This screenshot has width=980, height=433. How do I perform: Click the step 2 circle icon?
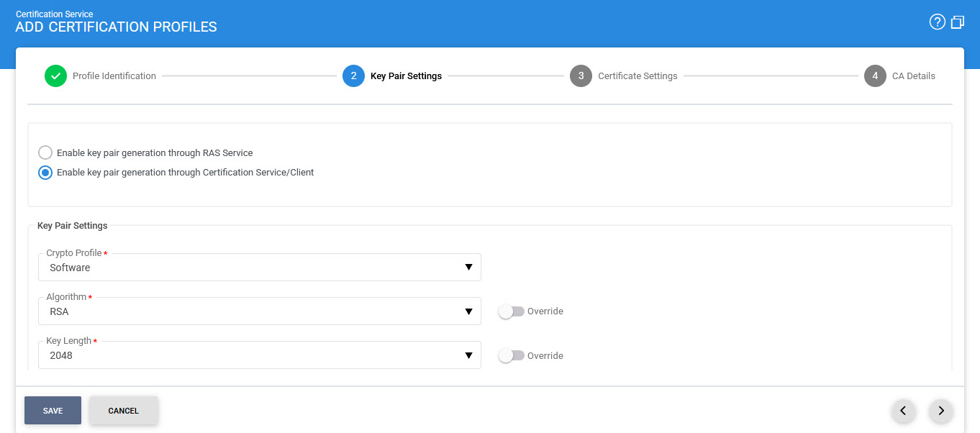(x=353, y=76)
